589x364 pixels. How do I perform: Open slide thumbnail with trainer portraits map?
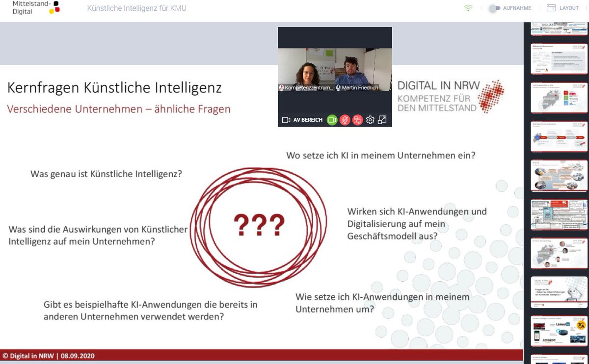[x=559, y=253]
